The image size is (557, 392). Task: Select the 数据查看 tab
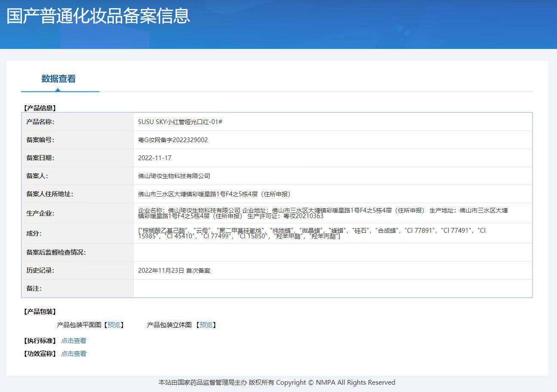coord(59,79)
